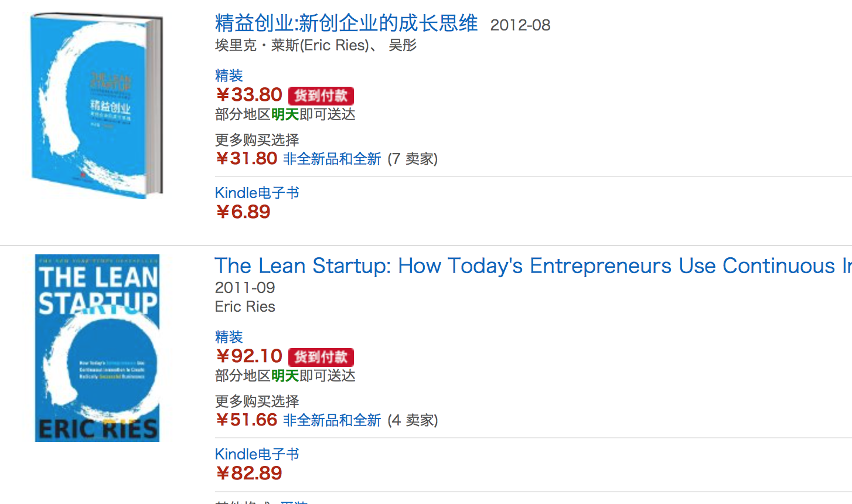
Task: Click the ¥6.89 Kindle price
Action: (x=243, y=212)
